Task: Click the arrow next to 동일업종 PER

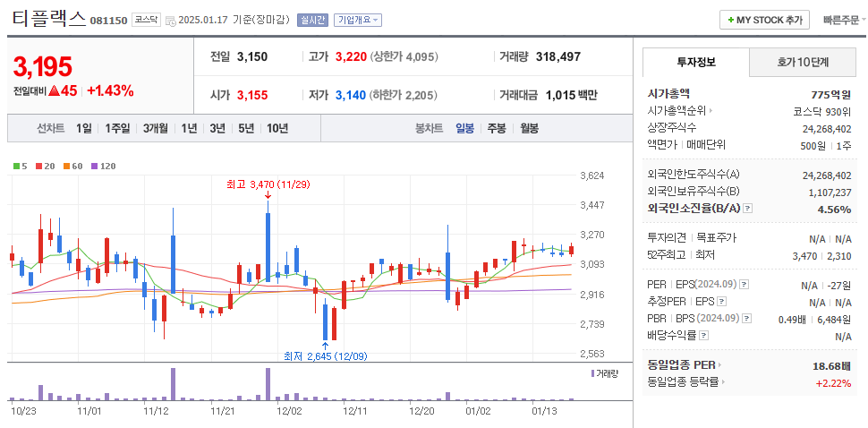Action: 720,365
